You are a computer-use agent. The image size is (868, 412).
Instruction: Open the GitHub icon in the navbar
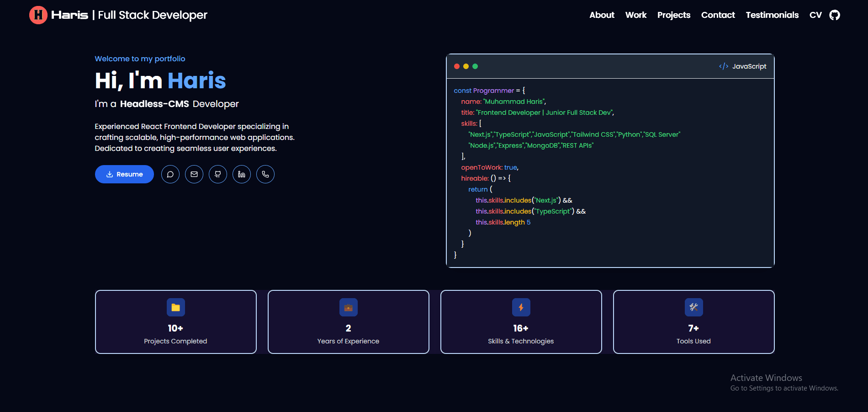(835, 15)
